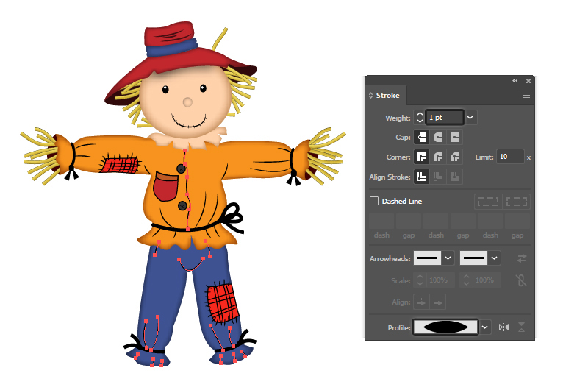Swap start and end arrowheads
The image size is (588, 390).
(521, 258)
